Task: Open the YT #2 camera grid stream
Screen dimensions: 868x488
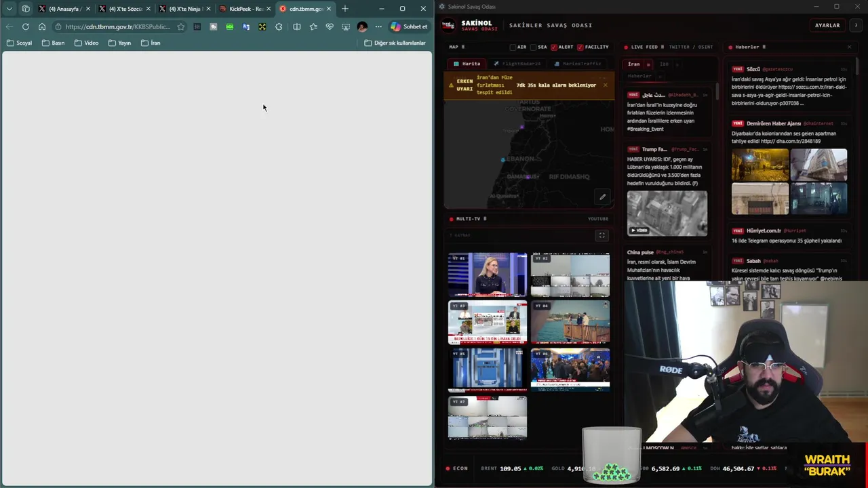Action: coord(570,274)
